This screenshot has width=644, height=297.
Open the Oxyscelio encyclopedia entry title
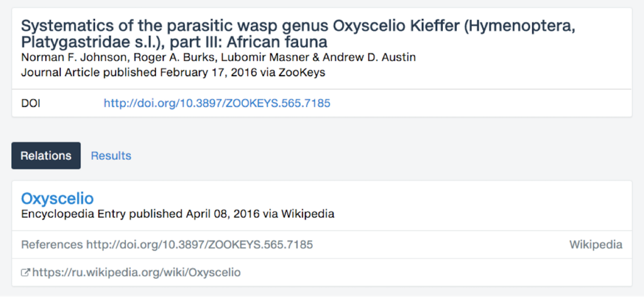pos(57,199)
